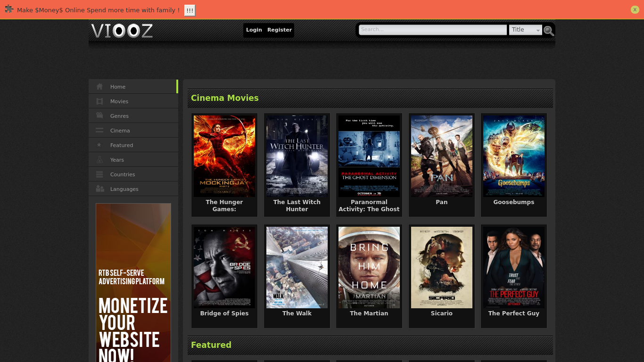Open the Languages menu item

(133, 189)
